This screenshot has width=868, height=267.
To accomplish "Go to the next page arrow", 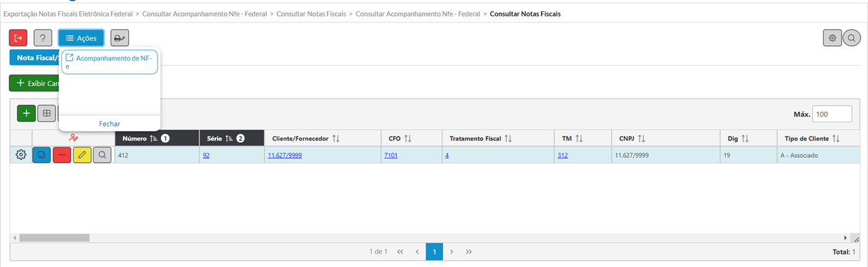I will pos(452,251).
